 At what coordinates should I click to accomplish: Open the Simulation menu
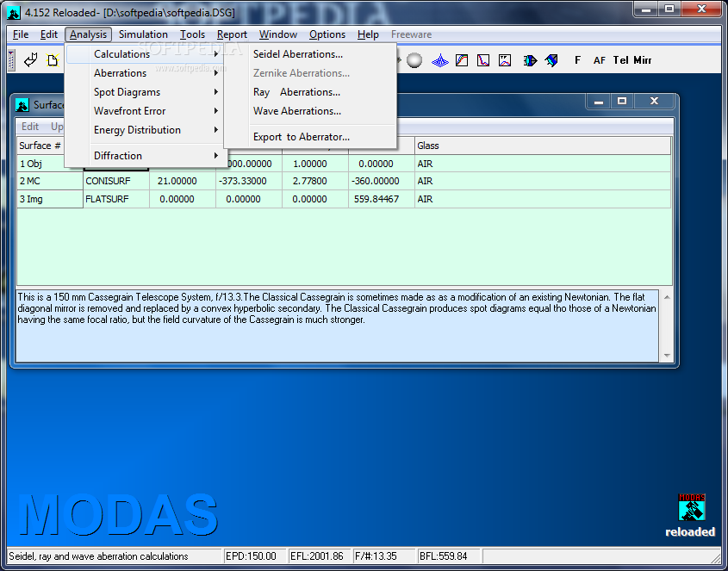(143, 34)
